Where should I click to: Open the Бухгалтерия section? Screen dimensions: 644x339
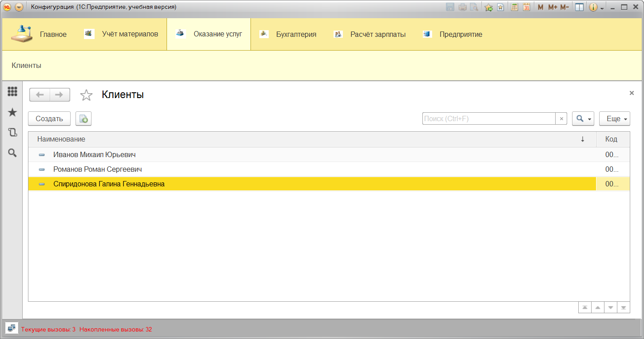(x=288, y=34)
